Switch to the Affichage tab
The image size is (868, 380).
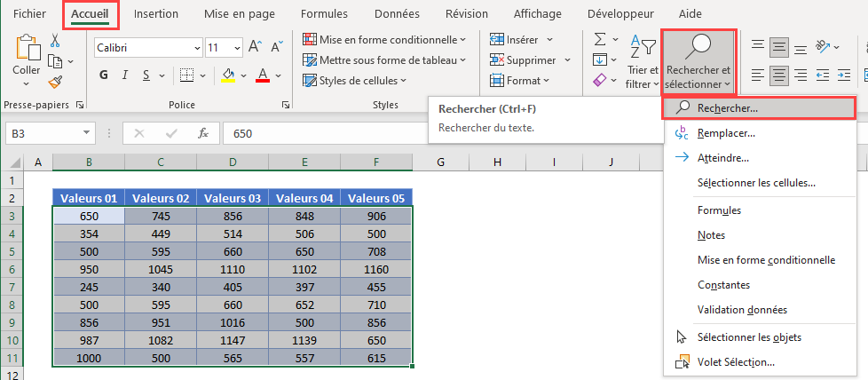(538, 14)
